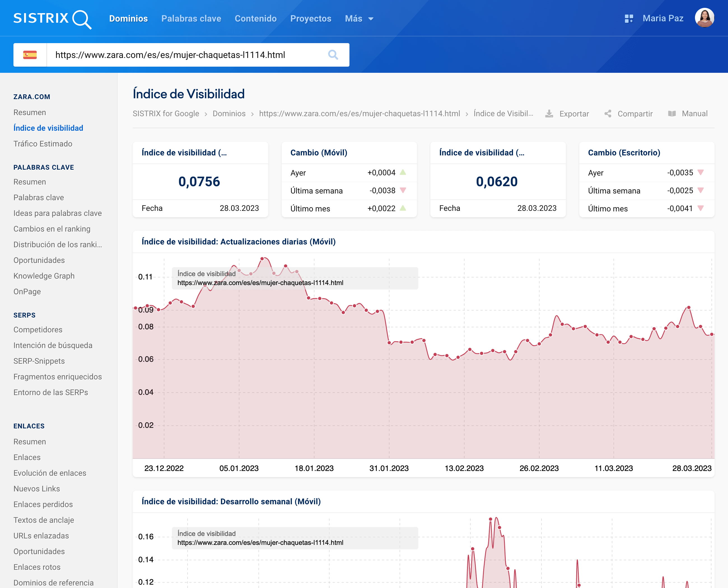Go to Competidores under SERPS

point(38,330)
